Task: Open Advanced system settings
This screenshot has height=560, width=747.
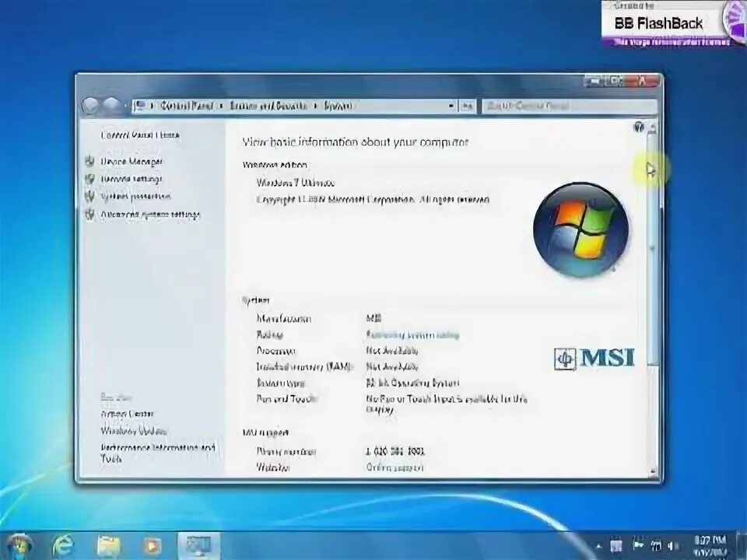Action: (150, 215)
